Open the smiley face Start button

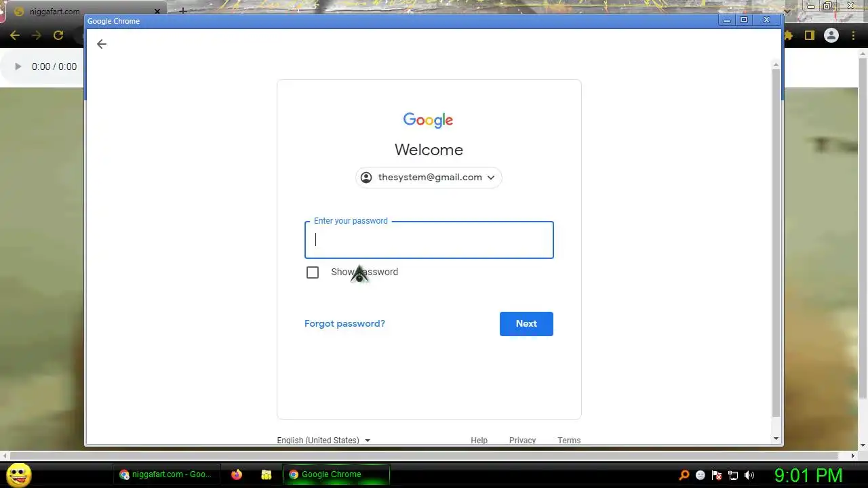[19, 474]
